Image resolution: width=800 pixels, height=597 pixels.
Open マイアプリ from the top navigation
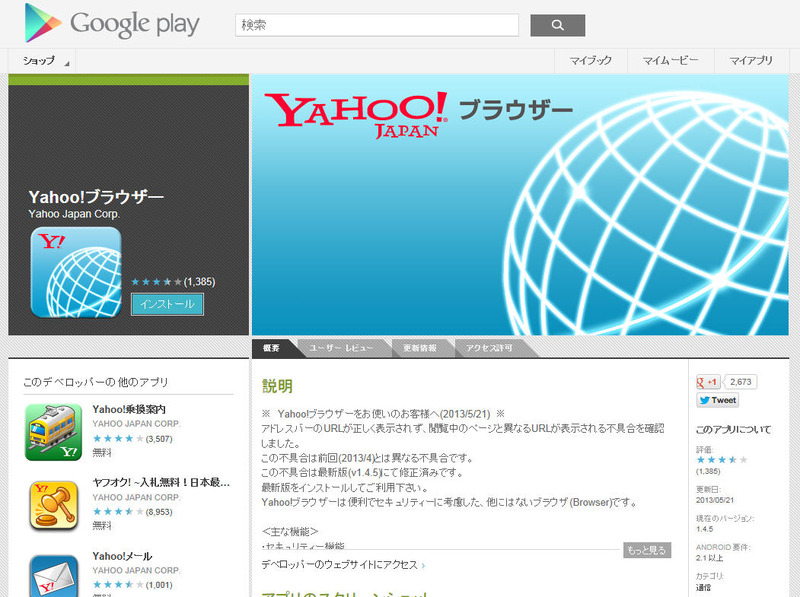pyautogui.click(x=751, y=61)
